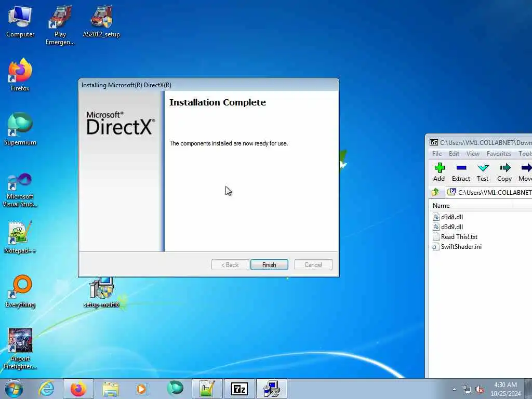Switch to Firefox in the taskbar
Screen dimensions: 532x399
coord(78,389)
